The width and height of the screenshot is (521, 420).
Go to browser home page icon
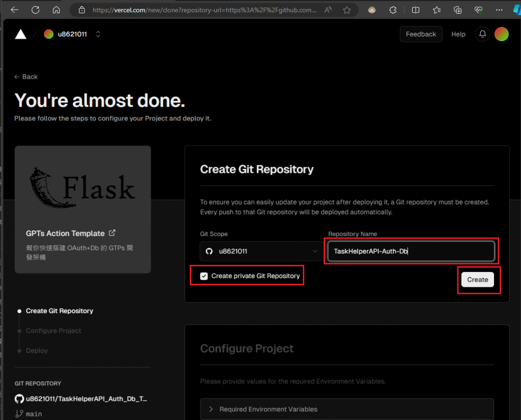pos(56,10)
